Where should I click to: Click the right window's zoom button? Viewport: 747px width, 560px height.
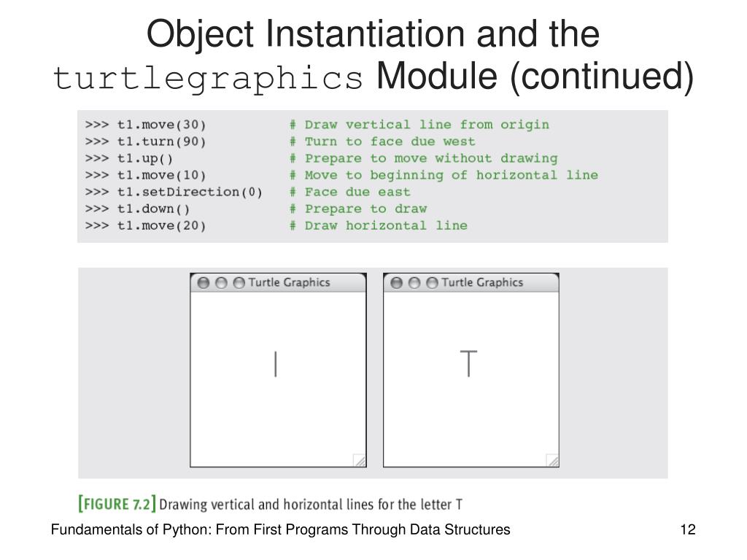click(432, 283)
